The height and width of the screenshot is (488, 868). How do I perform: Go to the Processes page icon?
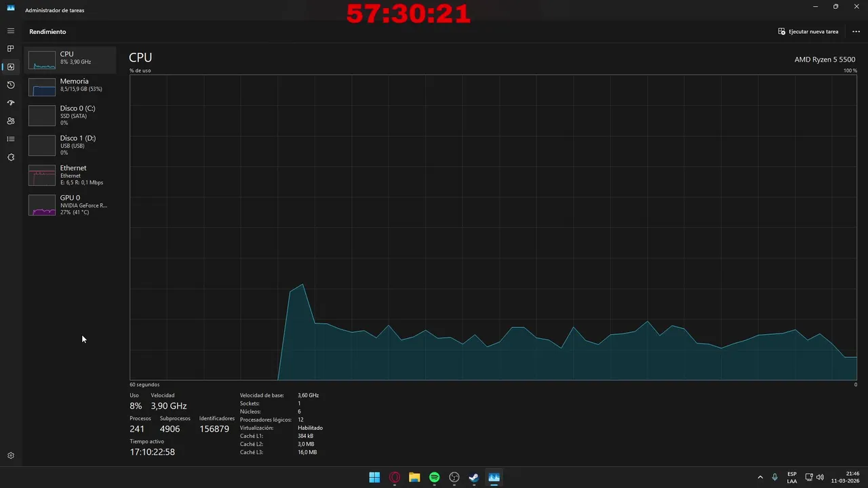pos(11,49)
